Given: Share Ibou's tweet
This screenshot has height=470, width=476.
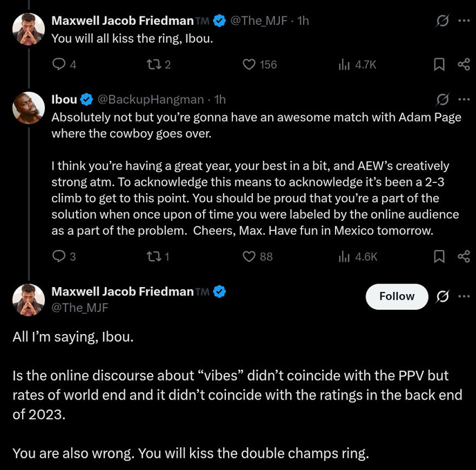Looking at the screenshot, I should pos(464,257).
